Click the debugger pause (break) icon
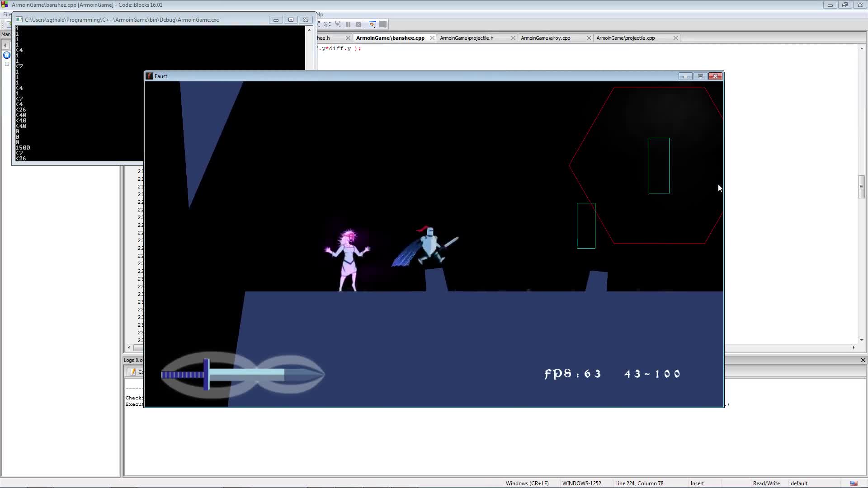Image resolution: width=868 pixels, height=488 pixels. click(x=348, y=24)
